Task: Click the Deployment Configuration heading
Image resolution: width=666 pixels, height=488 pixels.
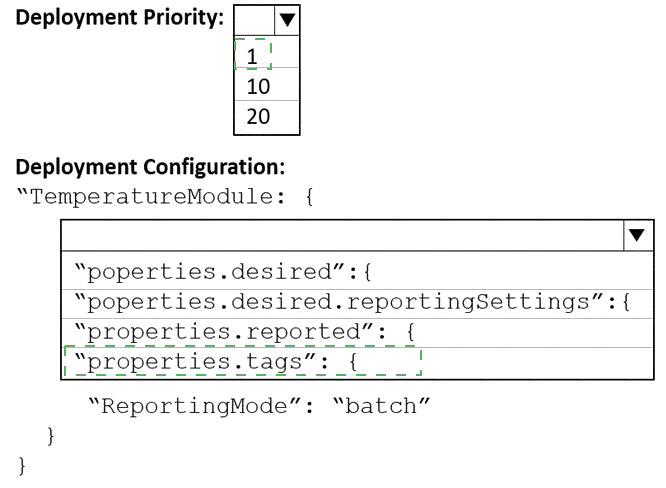Action: click(150, 167)
